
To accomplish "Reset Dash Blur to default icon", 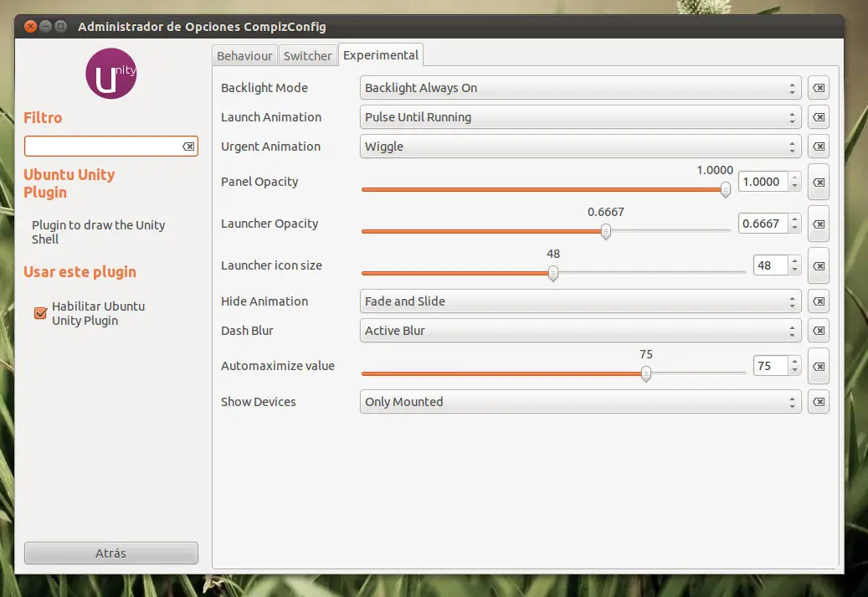I will click(818, 331).
